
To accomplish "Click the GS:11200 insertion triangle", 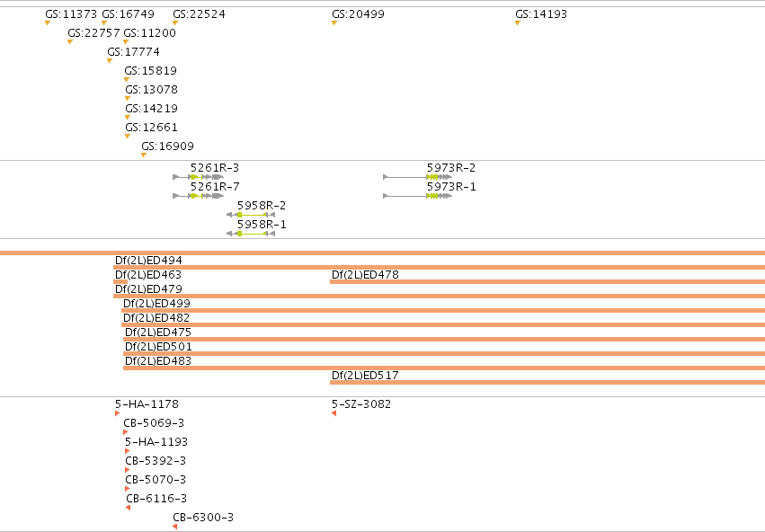I will (126, 42).
